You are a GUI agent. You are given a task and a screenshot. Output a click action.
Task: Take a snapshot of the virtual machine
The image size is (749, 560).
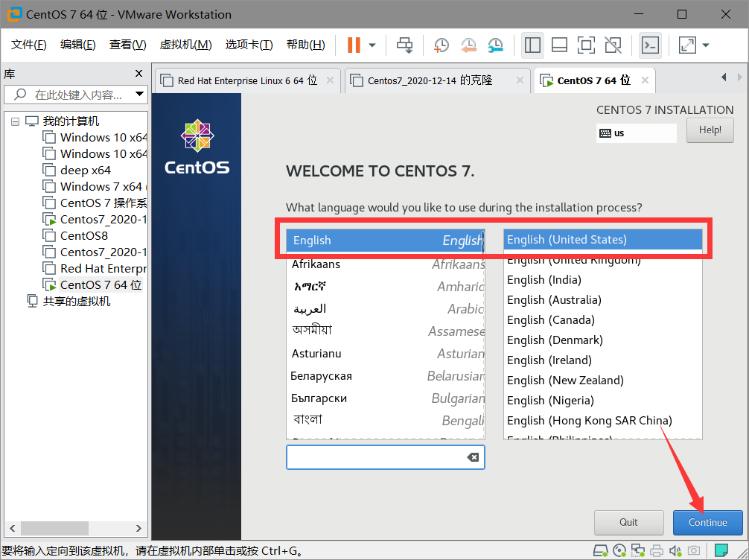coord(441,45)
